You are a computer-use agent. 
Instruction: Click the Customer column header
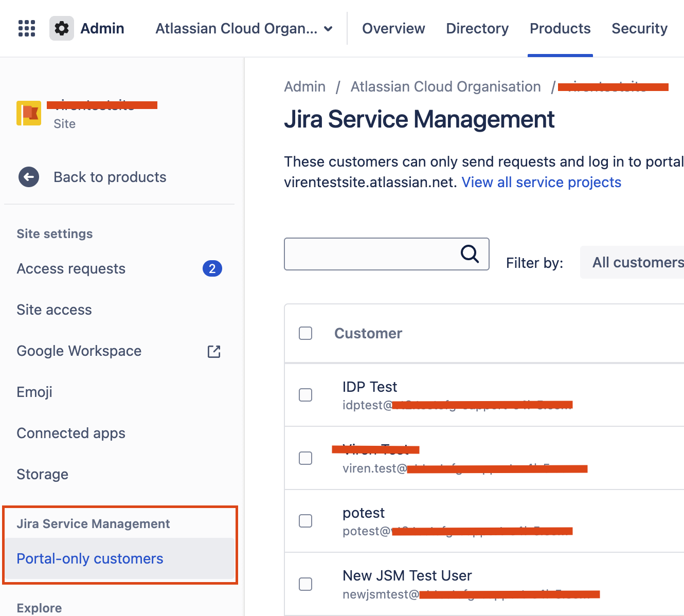368,333
